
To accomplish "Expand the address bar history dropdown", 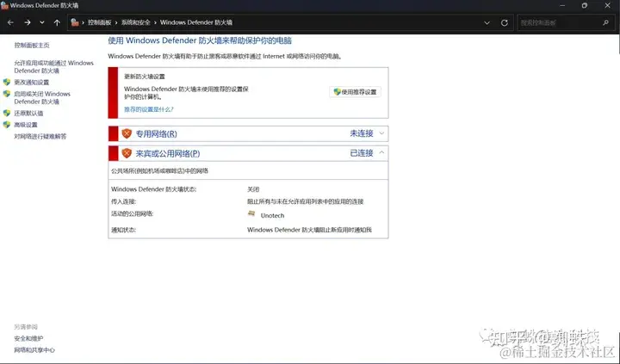I will tap(487, 23).
